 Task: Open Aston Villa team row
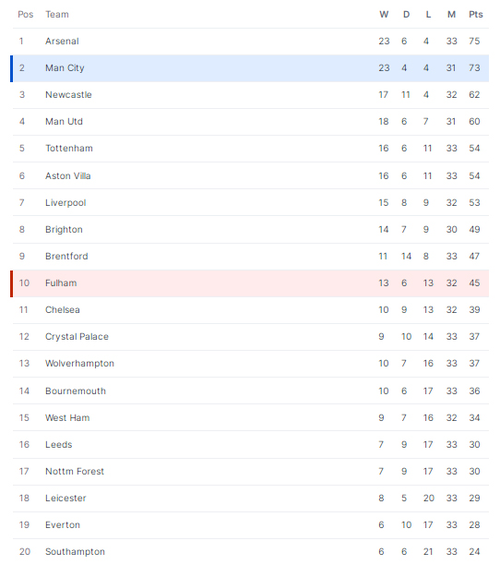point(251,176)
